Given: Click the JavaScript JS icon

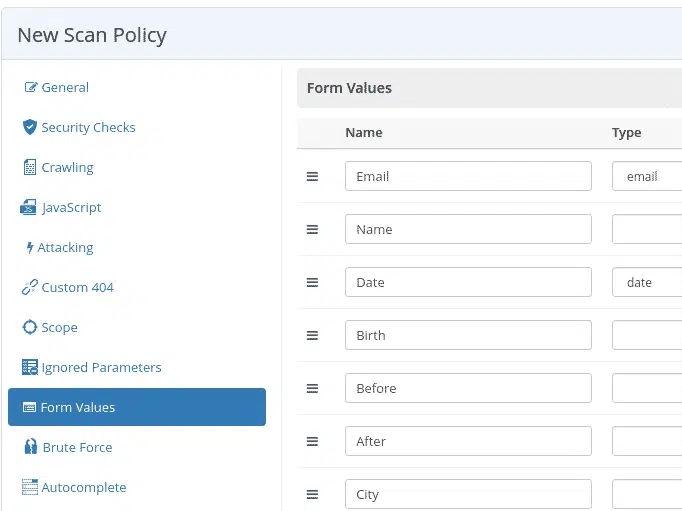Looking at the screenshot, I should point(28,207).
